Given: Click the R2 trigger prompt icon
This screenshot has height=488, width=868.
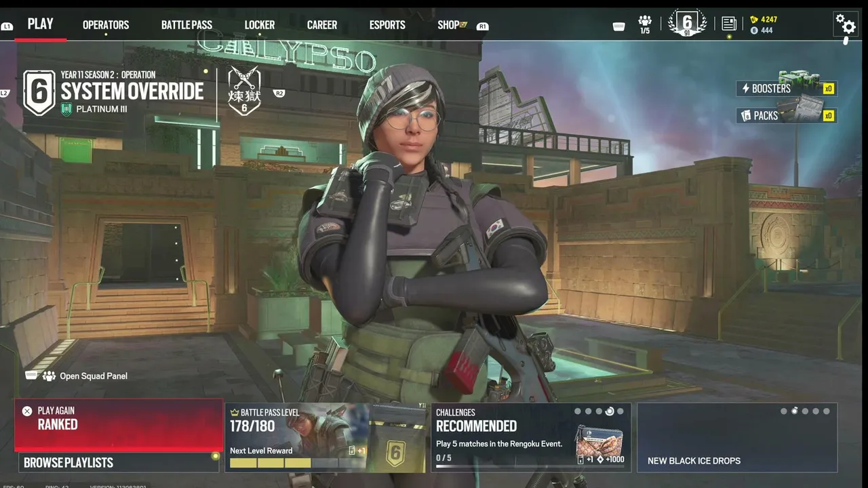Looking at the screenshot, I should click(x=279, y=94).
